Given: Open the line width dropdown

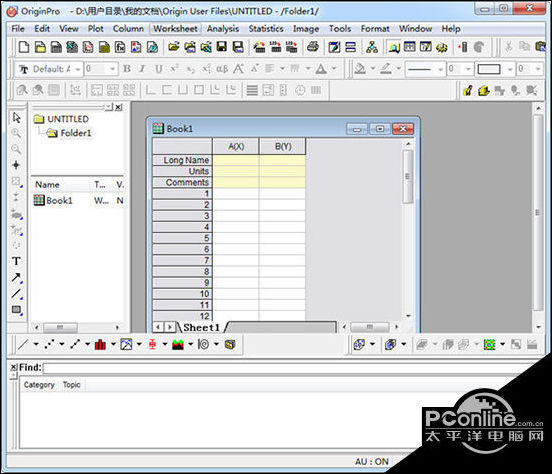Looking at the screenshot, I should 468,69.
